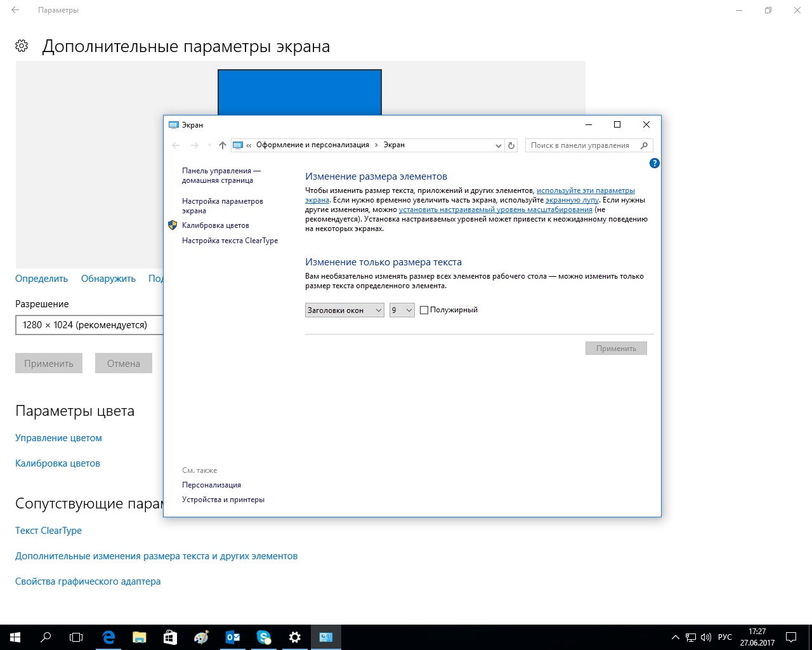Image resolution: width=812 pixels, height=650 pixels.
Task: Open Windows Store from the taskbar
Action: coord(170,637)
